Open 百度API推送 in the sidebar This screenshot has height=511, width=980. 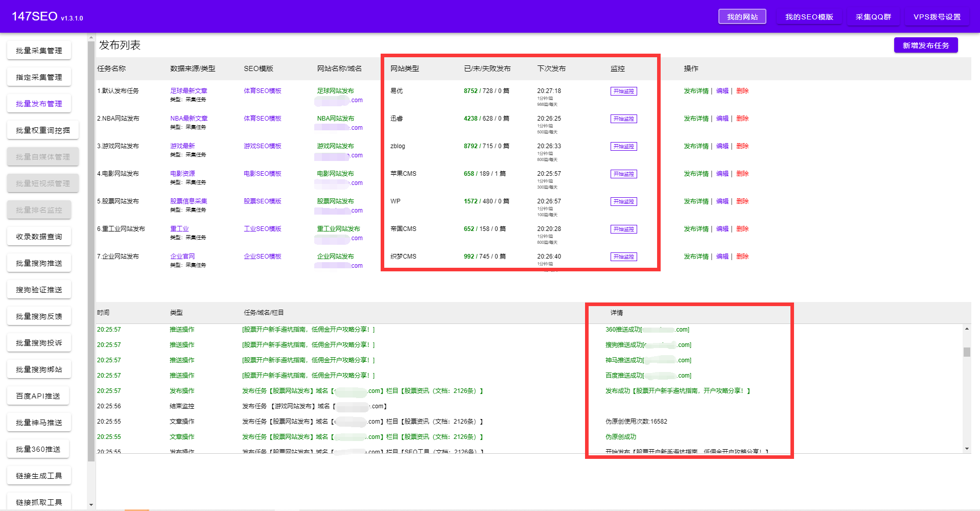(x=38, y=396)
